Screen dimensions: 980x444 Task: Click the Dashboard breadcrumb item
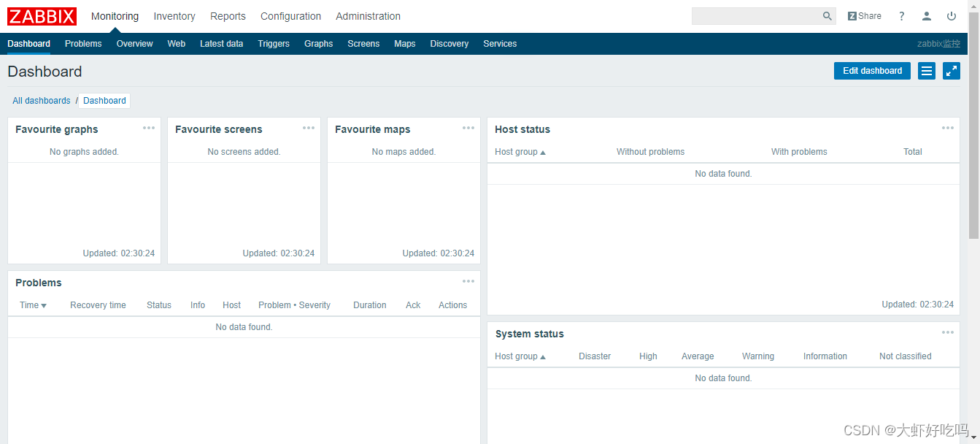104,101
